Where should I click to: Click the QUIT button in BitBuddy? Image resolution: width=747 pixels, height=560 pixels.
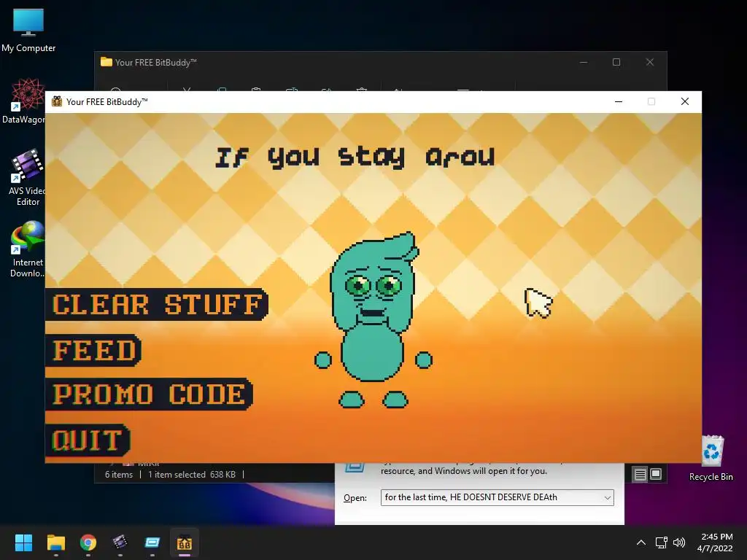(88, 440)
